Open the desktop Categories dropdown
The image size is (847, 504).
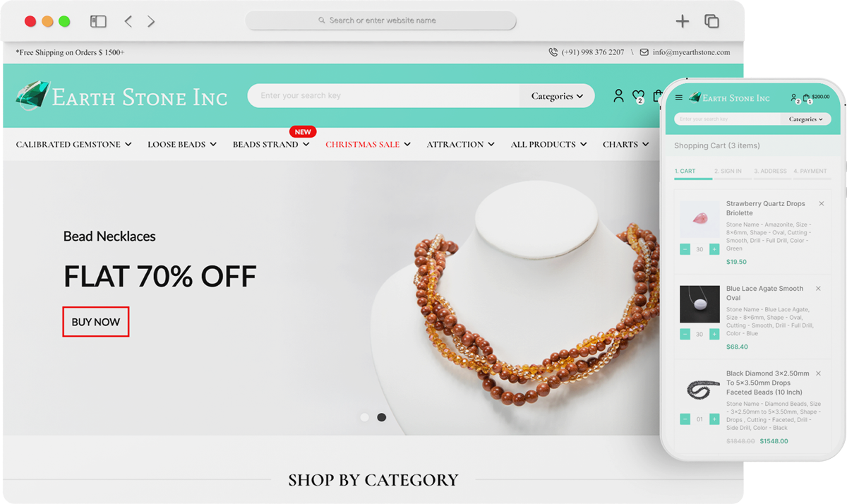557,96
